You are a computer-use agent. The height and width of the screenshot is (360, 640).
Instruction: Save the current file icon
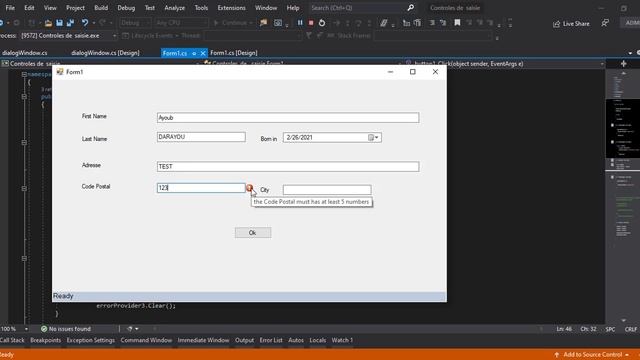pos(59,23)
